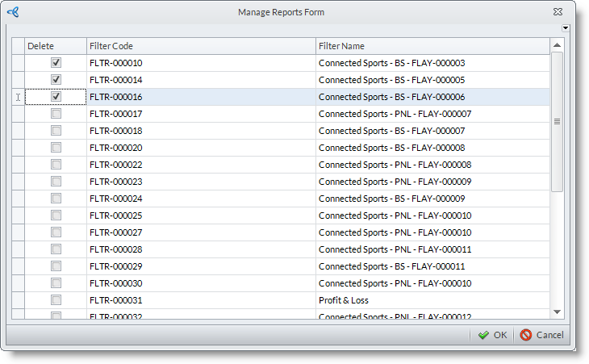Viewport: 589px width, 364px height.
Task: Tick the Delete box for FLTR-000031
Action: pos(56,300)
